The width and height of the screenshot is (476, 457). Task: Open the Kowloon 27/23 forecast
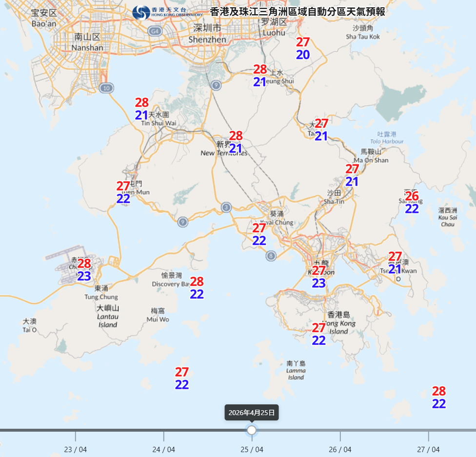(319, 277)
